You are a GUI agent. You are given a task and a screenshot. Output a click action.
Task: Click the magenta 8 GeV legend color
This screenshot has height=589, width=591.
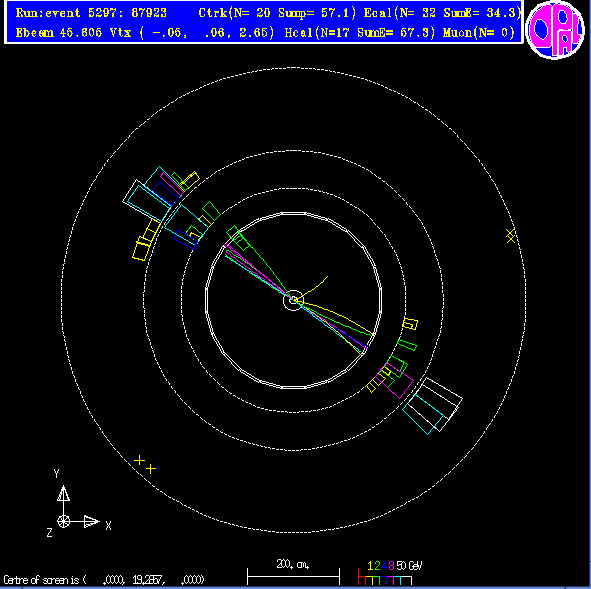[391, 566]
